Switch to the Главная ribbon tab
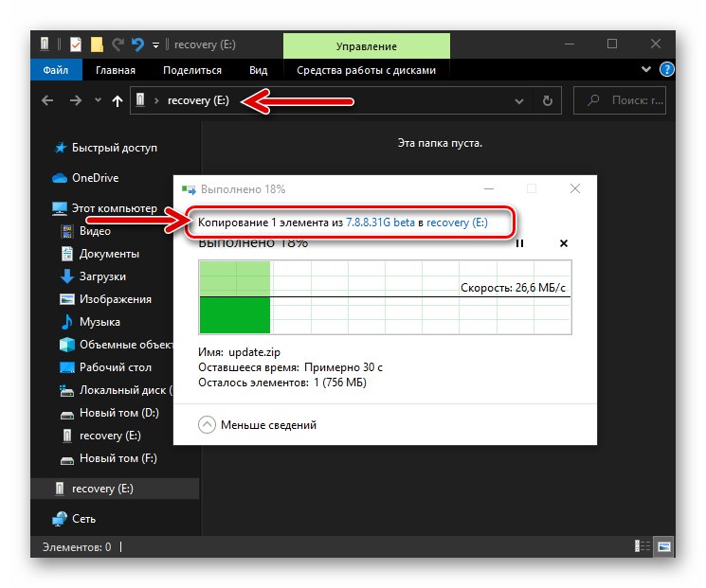The image size is (706, 588). (x=116, y=70)
